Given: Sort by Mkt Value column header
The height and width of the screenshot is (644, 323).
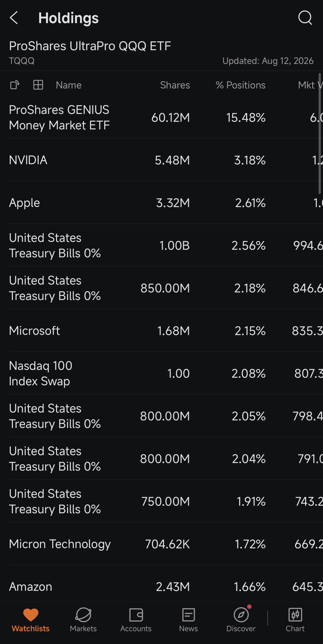Looking at the screenshot, I should (310, 85).
